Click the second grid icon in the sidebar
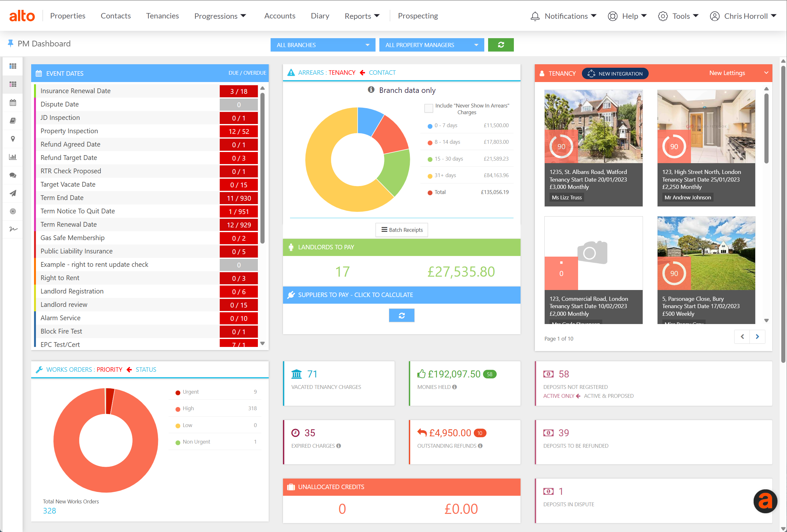This screenshot has width=787, height=532. [13, 84]
